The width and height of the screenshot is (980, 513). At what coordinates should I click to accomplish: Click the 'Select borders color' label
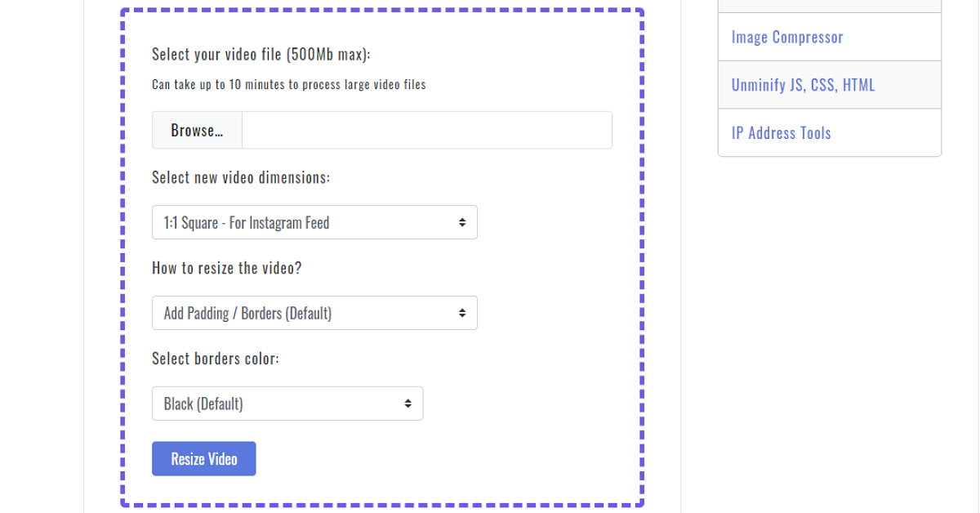216,359
